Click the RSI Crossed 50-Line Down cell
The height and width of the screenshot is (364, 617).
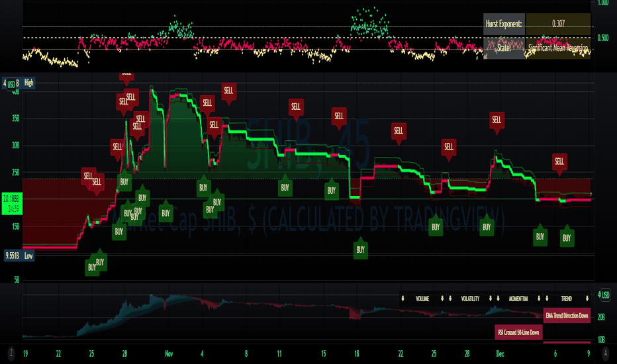(x=518, y=332)
